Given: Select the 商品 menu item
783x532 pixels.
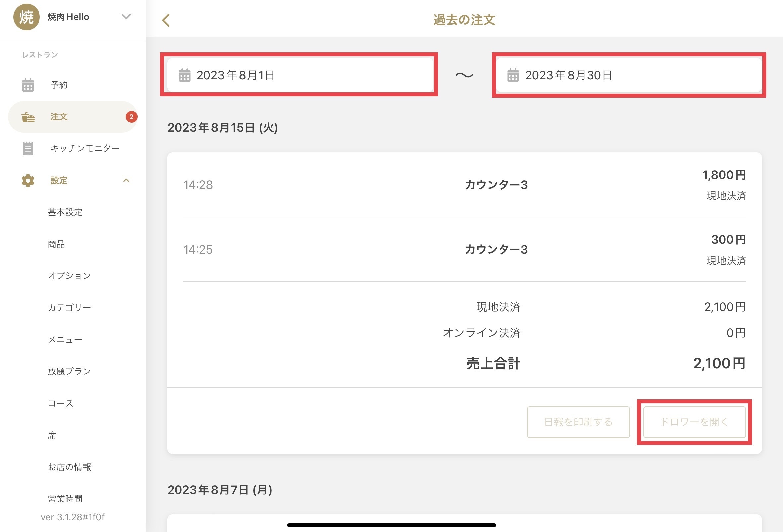Looking at the screenshot, I should pyautogui.click(x=56, y=244).
